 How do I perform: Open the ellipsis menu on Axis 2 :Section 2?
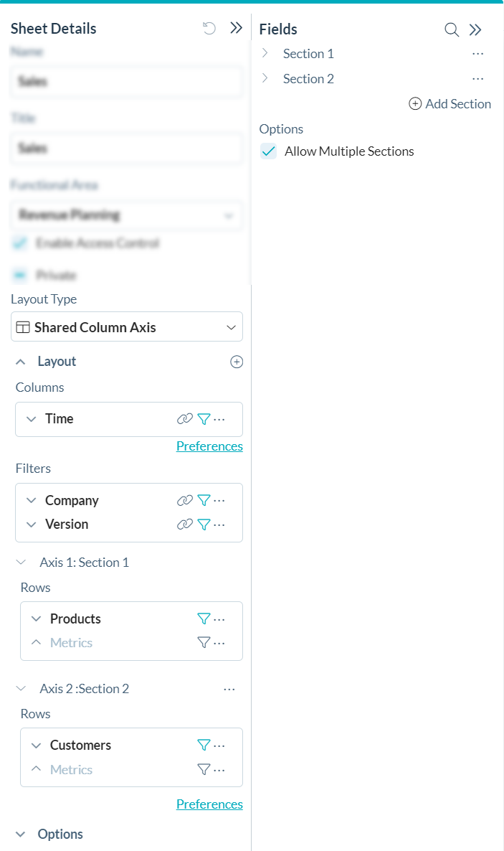pos(229,688)
